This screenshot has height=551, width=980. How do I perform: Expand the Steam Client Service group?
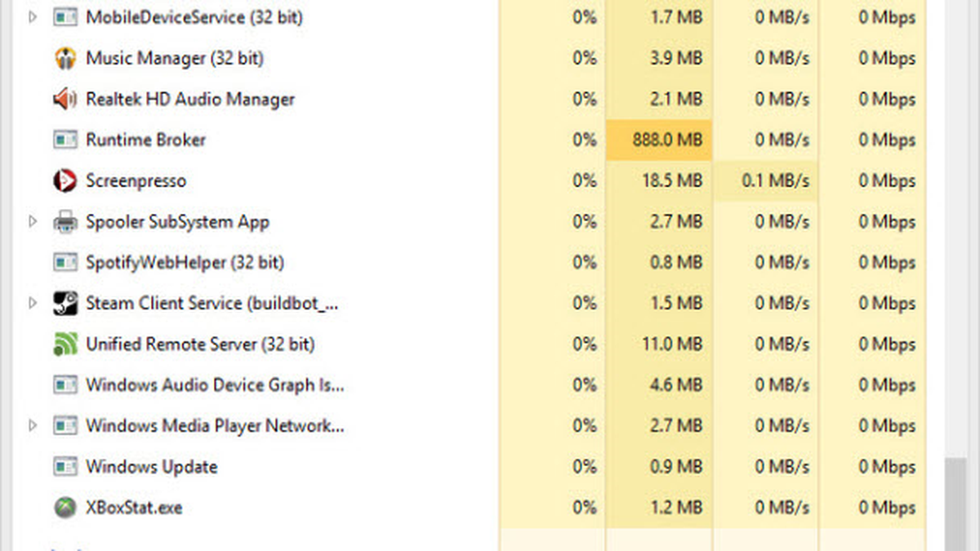[x=33, y=303]
